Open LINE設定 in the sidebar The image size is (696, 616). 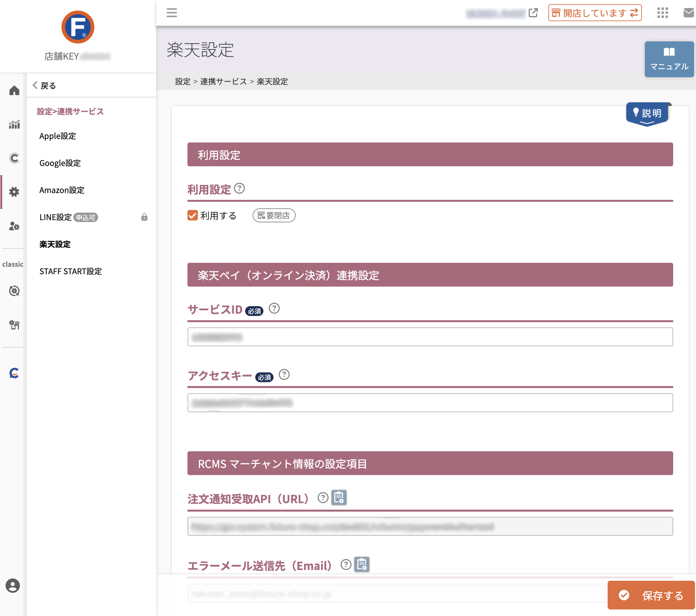(x=55, y=217)
